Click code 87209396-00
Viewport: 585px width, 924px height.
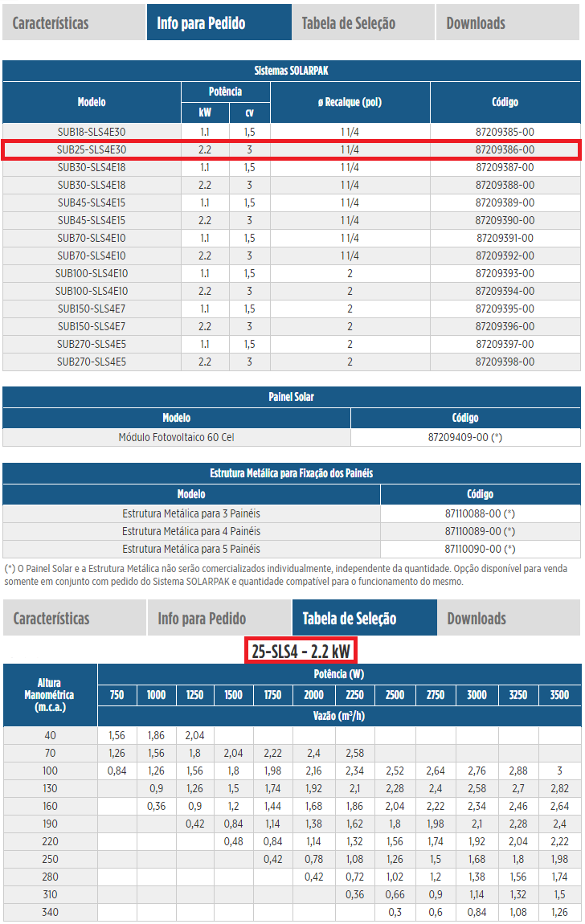click(x=505, y=326)
